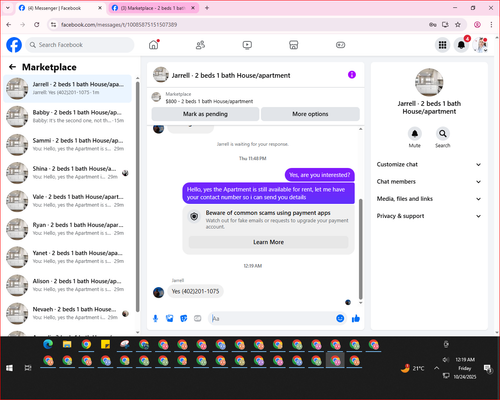Click the browser address bar URL
Viewport: 500px width, 400px height.
click(119, 25)
